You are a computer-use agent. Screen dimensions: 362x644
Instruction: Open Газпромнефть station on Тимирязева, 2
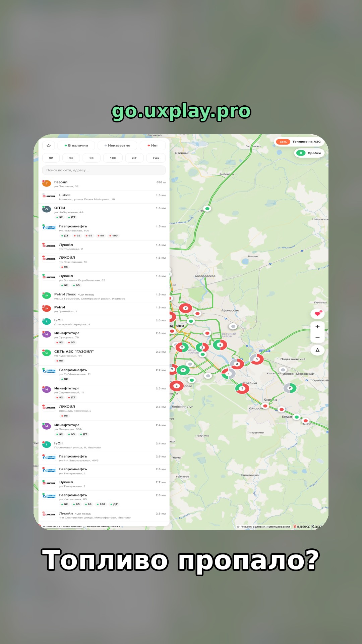104,471
